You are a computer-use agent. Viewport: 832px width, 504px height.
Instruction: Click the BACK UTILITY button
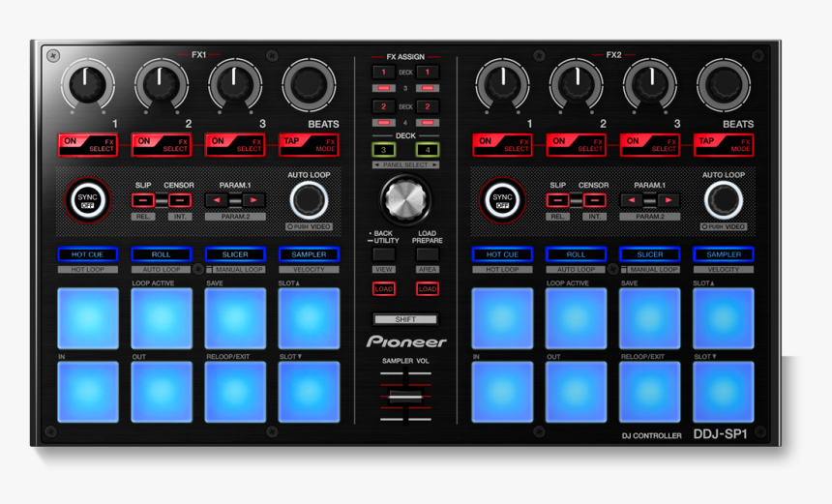(x=384, y=254)
